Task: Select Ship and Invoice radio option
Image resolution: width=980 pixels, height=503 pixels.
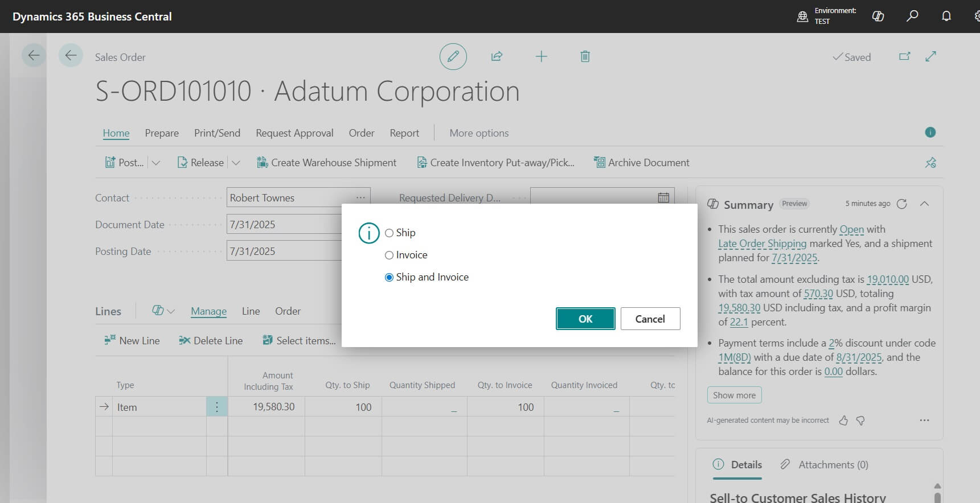Action: click(x=389, y=277)
